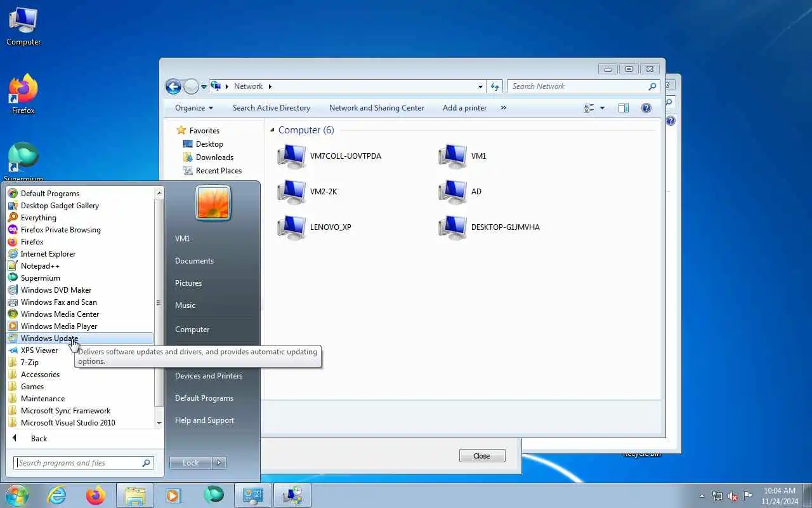Open Help and Support from Start menu
812x508 pixels.
[204, 420]
